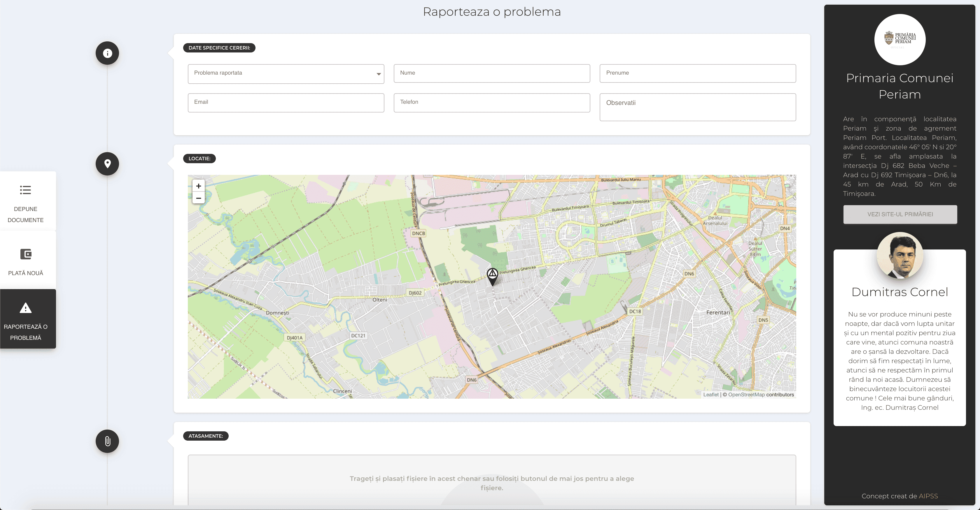Viewport: 980px width, 510px height.
Task: Click Dumitras Cornel portrait photo
Action: [x=900, y=255]
